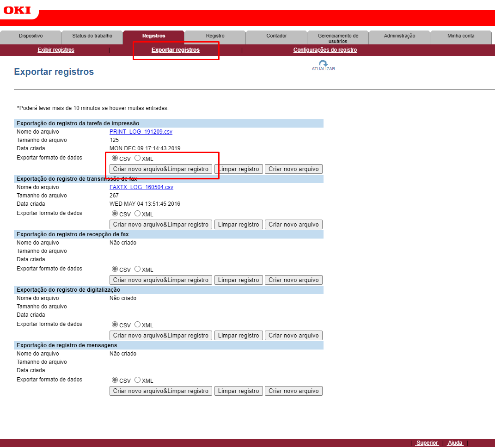This screenshot has width=495, height=448.
Task: Open Exibir registros submenu
Action: click(56, 50)
